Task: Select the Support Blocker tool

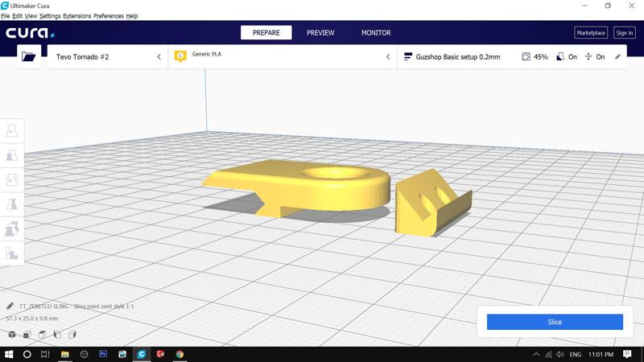Action: pyautogui.click(x=12, y=253)
